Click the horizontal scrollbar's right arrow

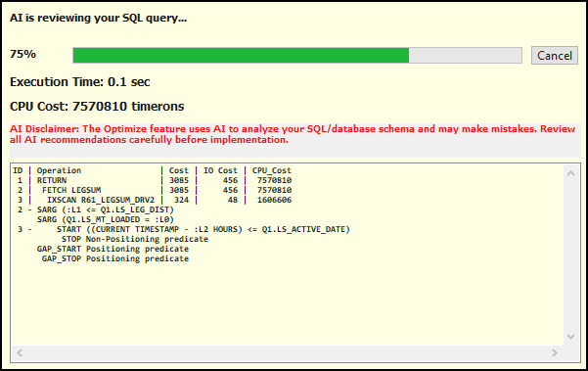555,352
